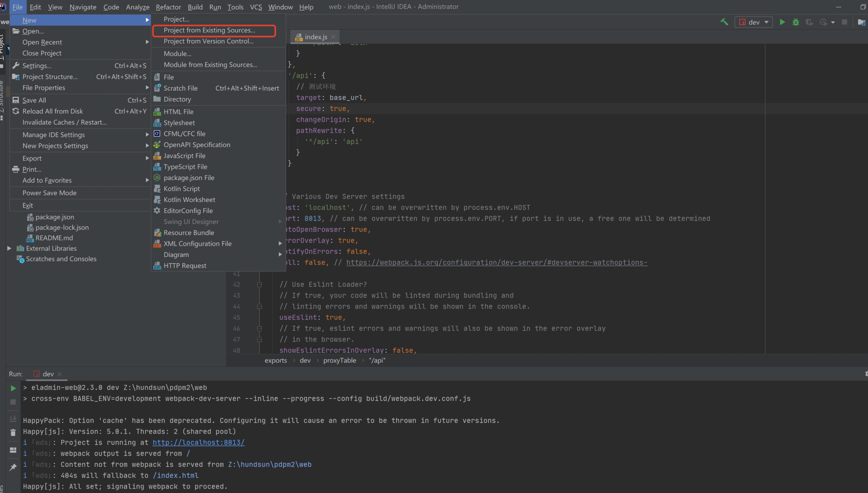Pin the Run tab with pin icon
Viewport: 868px width, 493px height.
coord(13,467)
